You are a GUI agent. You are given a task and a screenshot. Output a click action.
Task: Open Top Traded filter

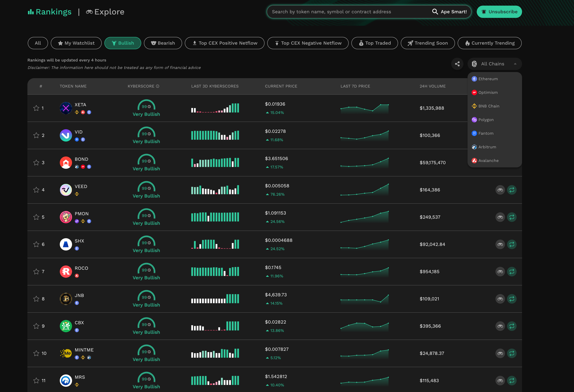375,43
